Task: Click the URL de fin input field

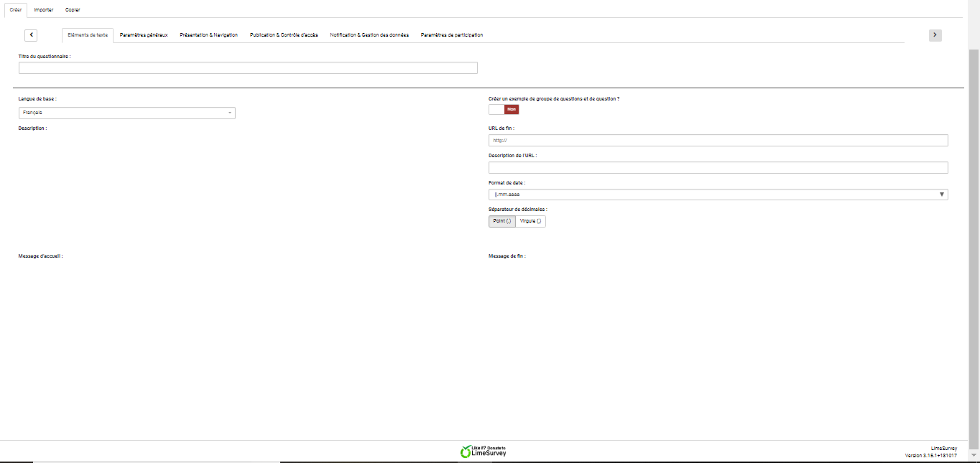Action: tap(718, 141)
